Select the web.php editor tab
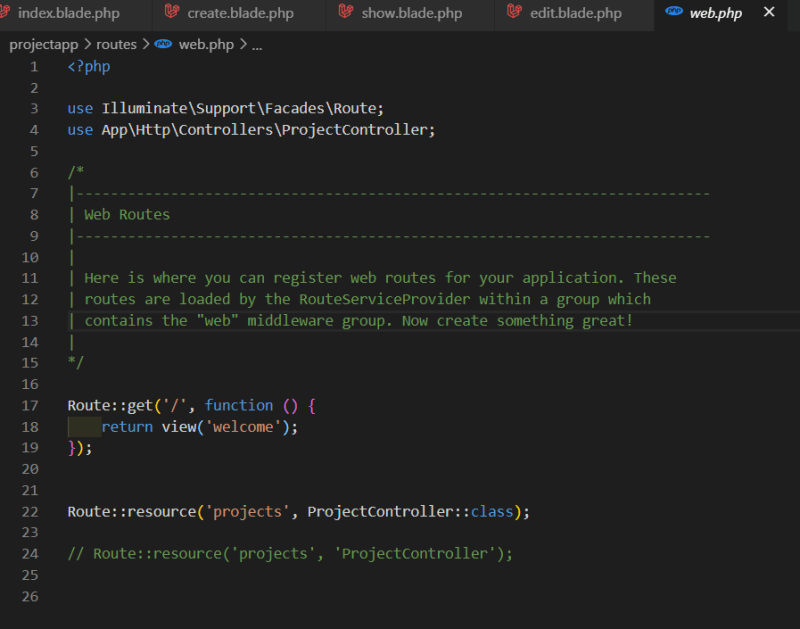Viewport: 800px width, 629px height. pyautogui.click(x=716, y=13)
